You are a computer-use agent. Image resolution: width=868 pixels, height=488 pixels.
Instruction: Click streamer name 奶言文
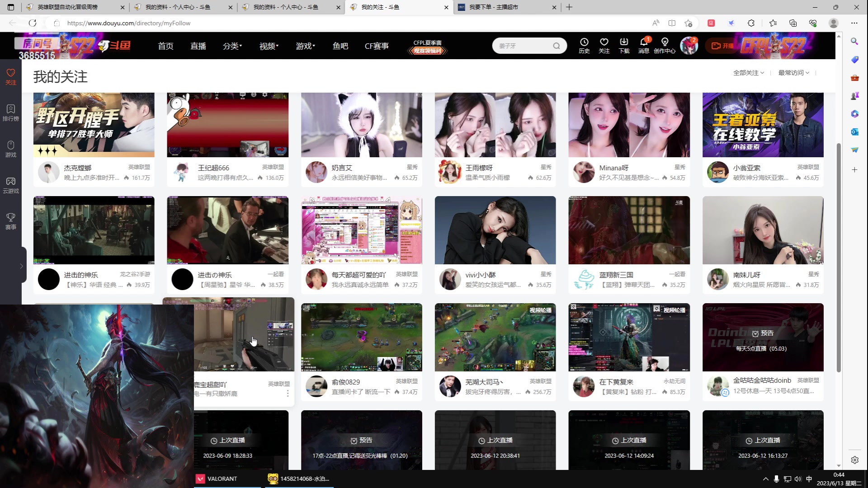[342, 168]
